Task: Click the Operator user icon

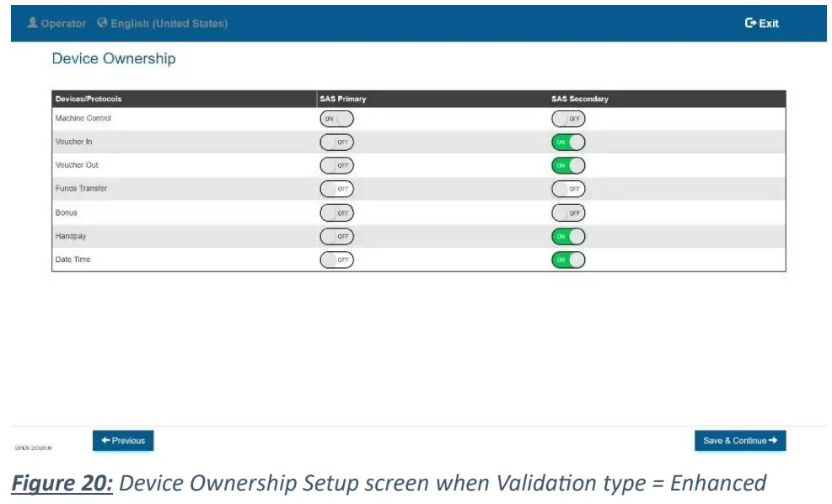Action: point(33,23)
